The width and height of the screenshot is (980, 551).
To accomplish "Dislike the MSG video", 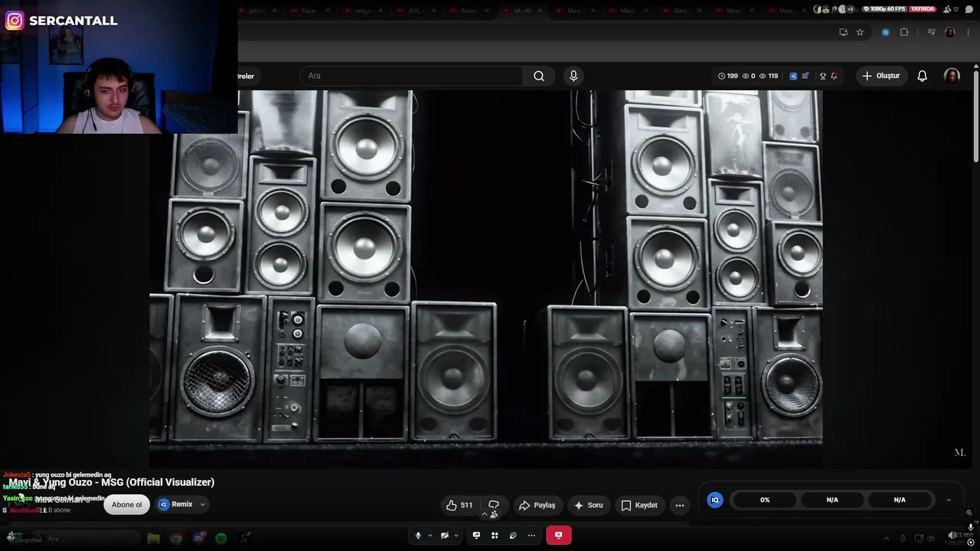I will (494, 505).
